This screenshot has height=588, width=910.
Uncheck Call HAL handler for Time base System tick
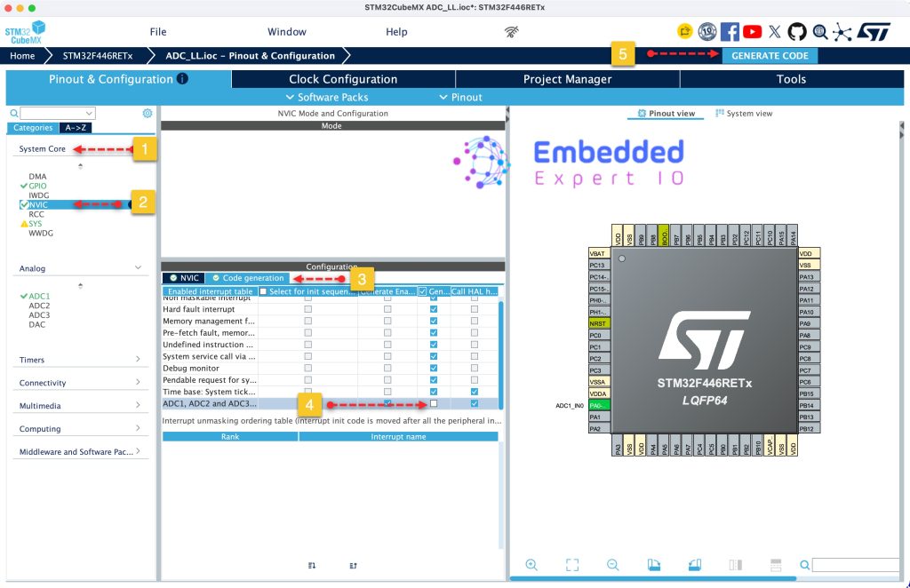tap(475, 392)
